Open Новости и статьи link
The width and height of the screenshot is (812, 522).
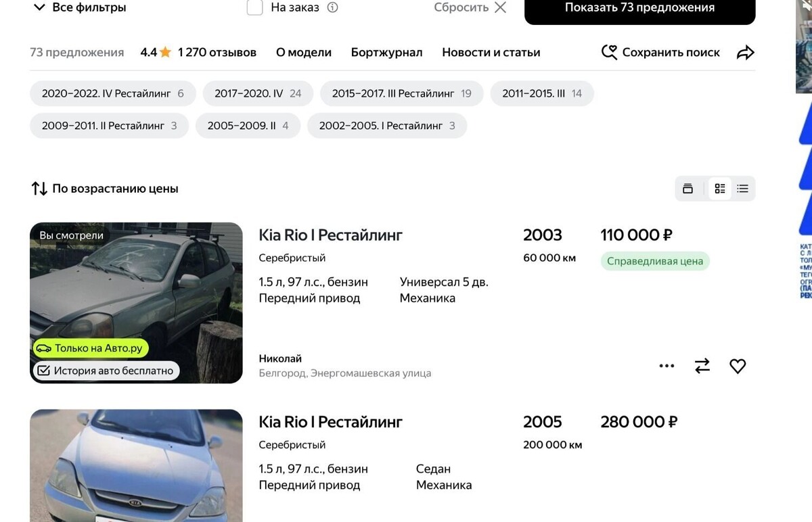point(491,52)
